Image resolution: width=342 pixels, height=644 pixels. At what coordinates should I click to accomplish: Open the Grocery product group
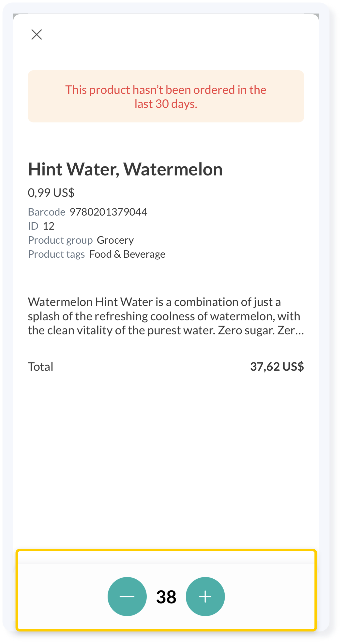(x=115, y=240)
